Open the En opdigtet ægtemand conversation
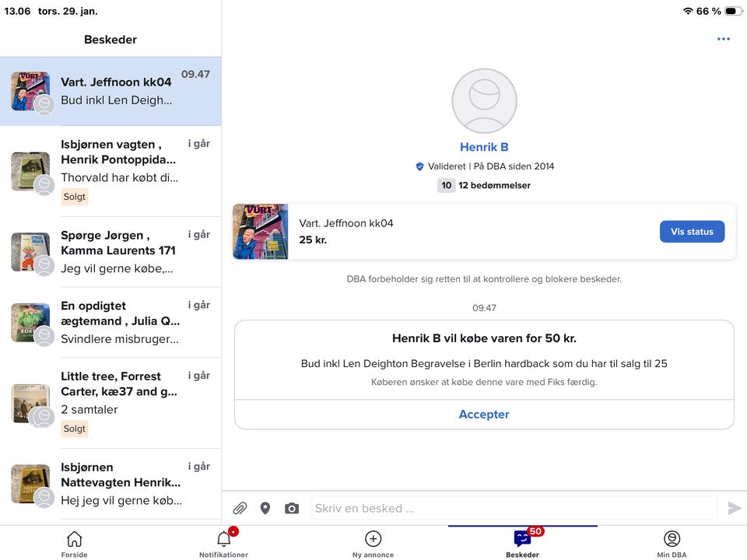Image resolution: width=747 pixels, height=560 pixels. click(110, 323)
